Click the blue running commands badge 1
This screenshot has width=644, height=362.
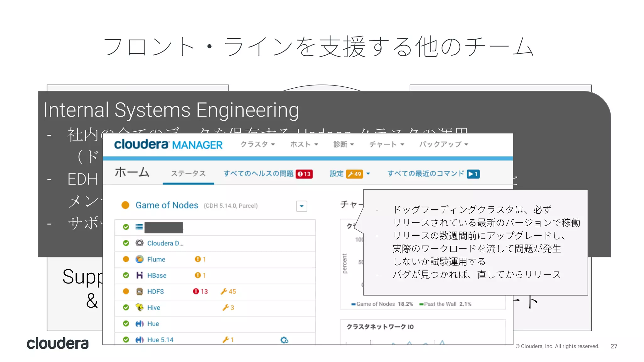tap(473, 174)
